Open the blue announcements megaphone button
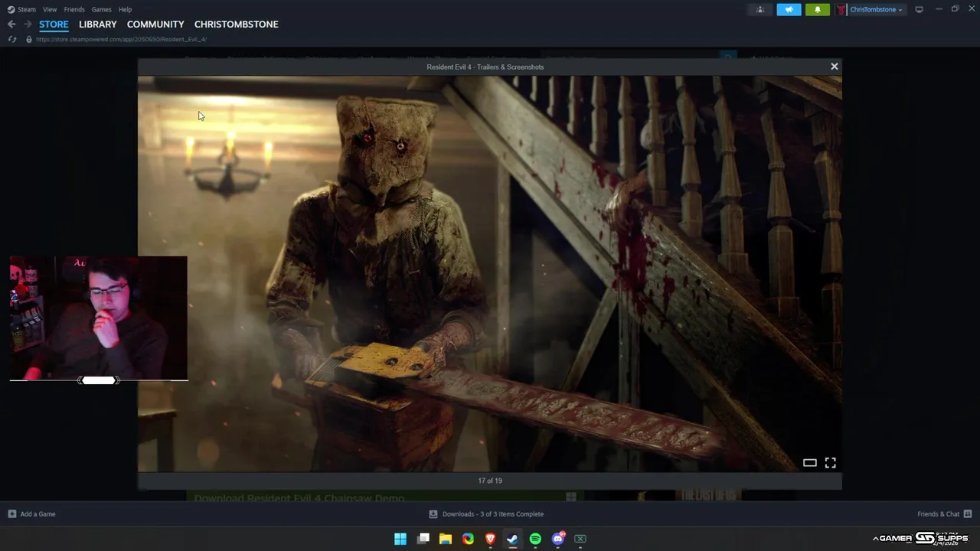This screenshot has width=980, height=551. (789, 9)
